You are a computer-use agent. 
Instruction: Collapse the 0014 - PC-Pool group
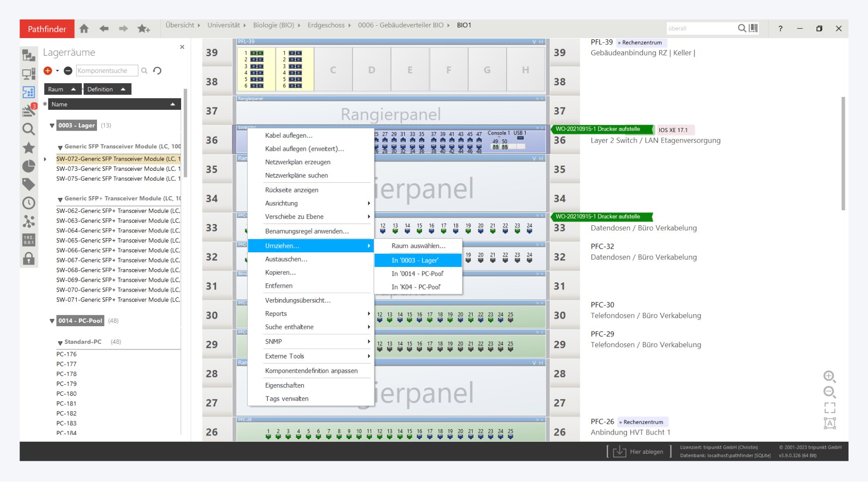pyautogui.click(x=52, y=321)
